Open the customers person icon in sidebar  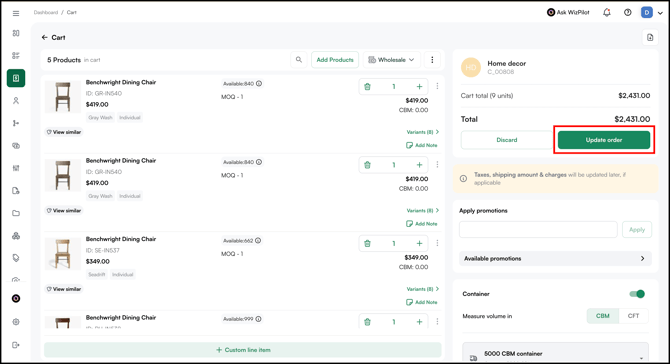coord(16,101)
